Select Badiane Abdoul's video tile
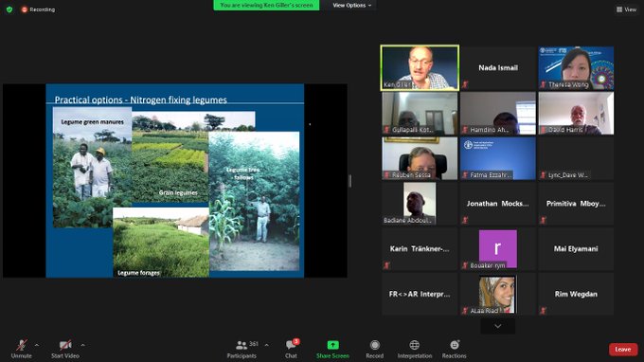This screenshot has width=644, height=362. click(420, 204)
